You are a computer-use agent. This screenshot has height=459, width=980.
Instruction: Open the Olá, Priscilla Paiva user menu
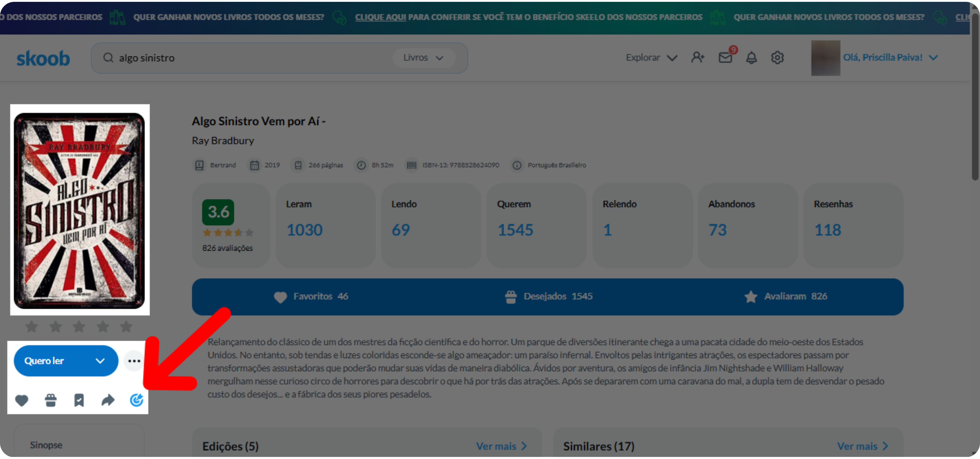click(x=890, y=58)
